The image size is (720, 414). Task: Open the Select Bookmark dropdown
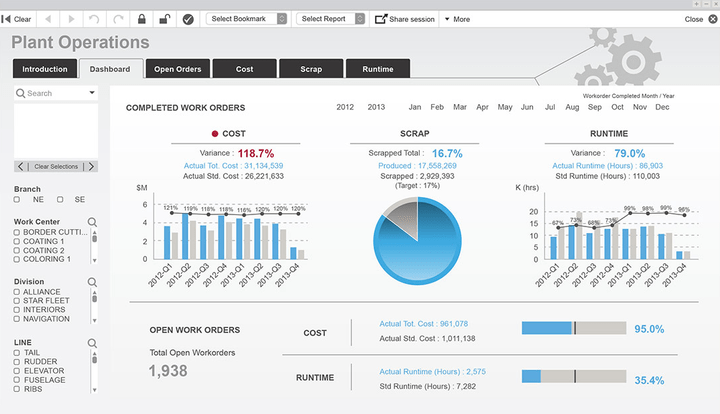coord(247,19)
